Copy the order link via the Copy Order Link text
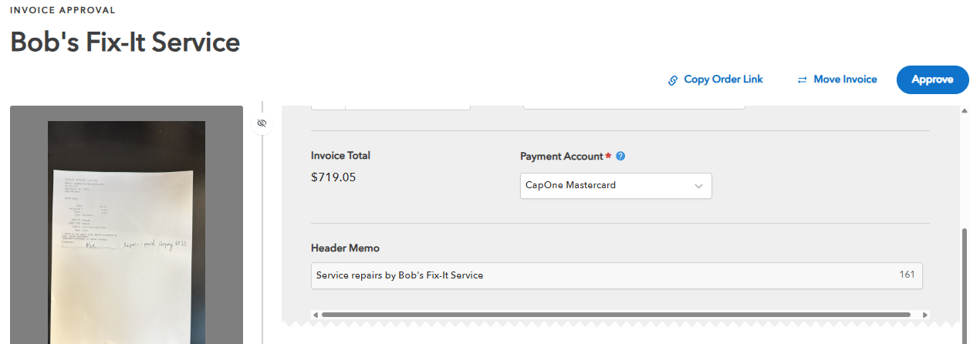 [x=723, y=79]
